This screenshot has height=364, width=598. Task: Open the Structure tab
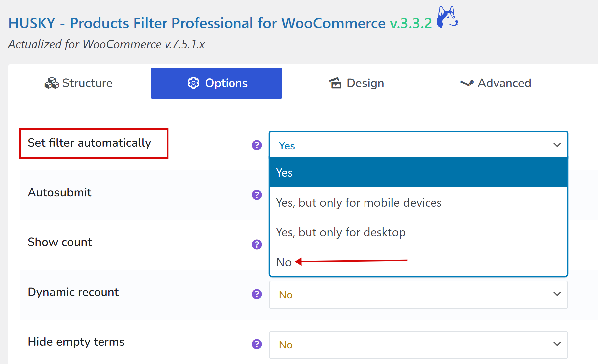(x=79, y=83)
